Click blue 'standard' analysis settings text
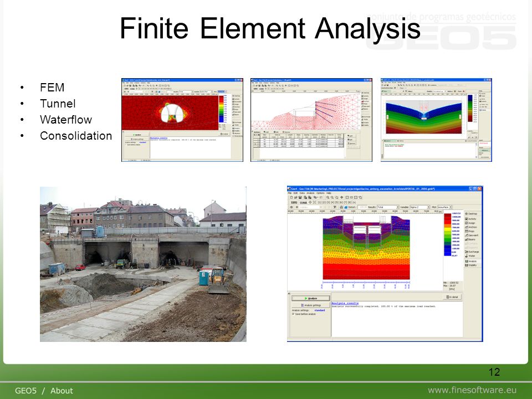Screen dimensions: 532x399 click(x=320, y=310)
